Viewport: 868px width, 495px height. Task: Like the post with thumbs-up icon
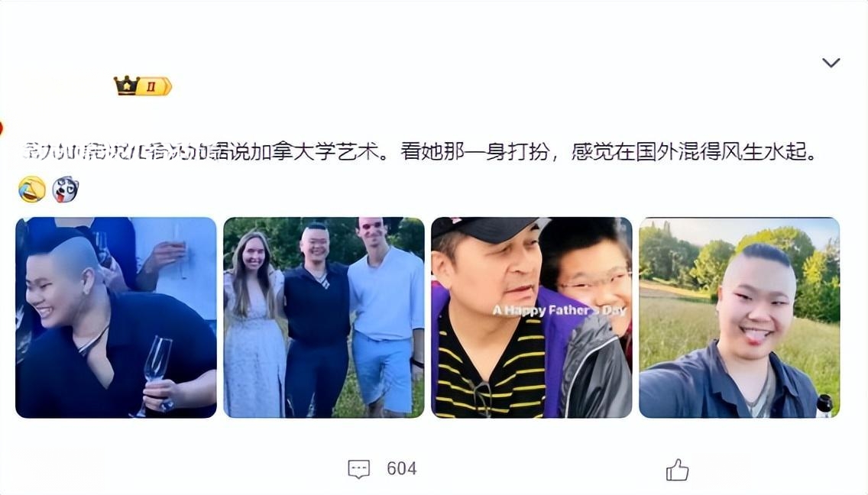pyautogui.click(x=677, y=470)
